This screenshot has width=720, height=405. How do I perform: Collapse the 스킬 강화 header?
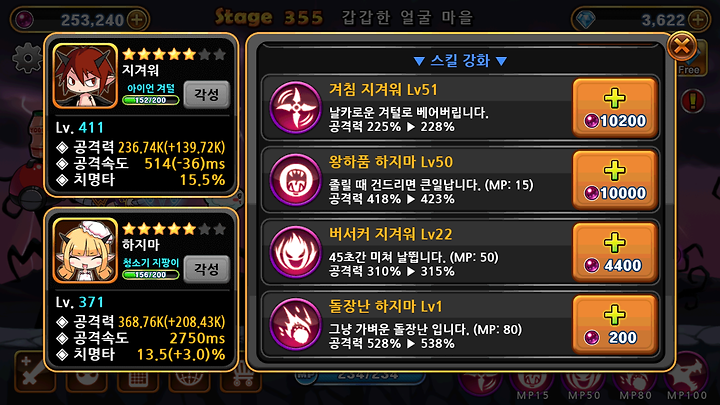click(x=460, y=61)
